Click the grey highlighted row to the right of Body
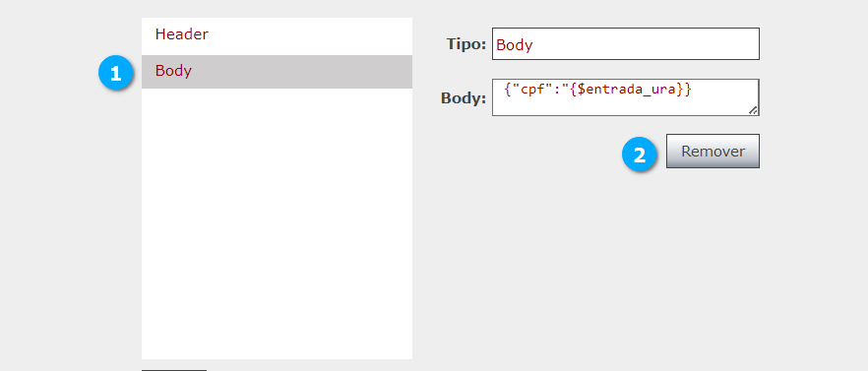The width and height of the screenshot is (868, 371). (x=302, y=72)
